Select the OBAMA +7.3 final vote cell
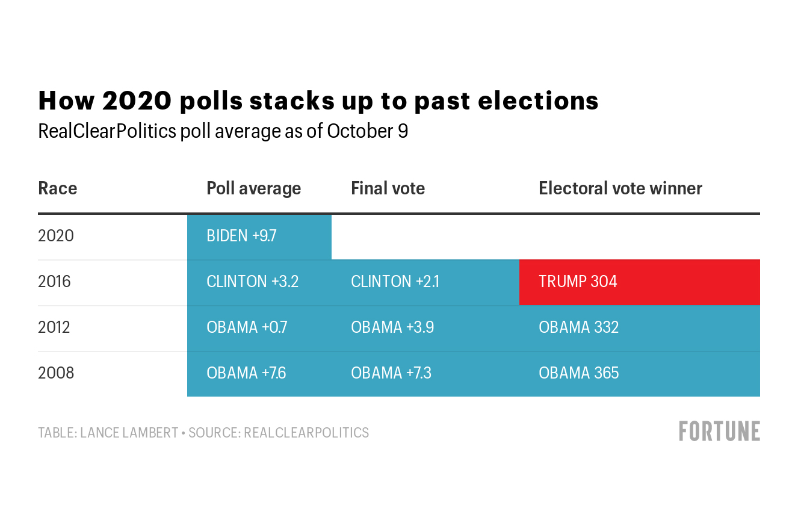Screen dimensions: 798x532 [x=425, y=373]
